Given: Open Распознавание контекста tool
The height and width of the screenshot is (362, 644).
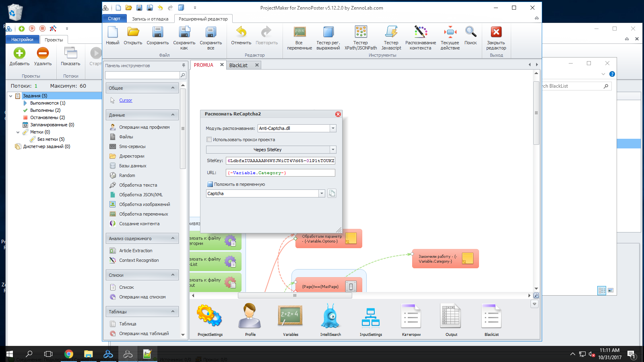Looking at the screenshot, I should click(421, 38).
